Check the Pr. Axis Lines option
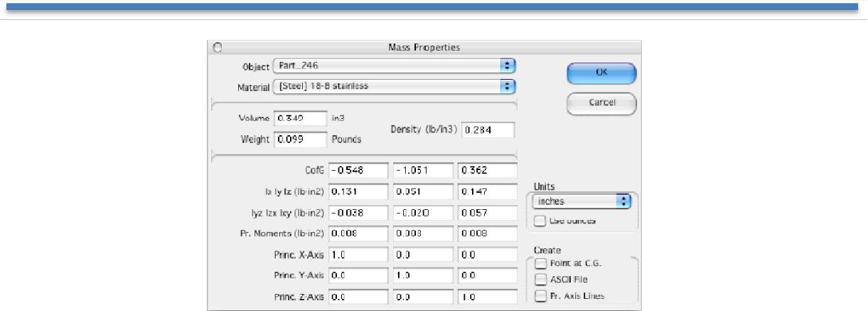Image resolution: width=868 pixels, height=311 pixels. 542,295
